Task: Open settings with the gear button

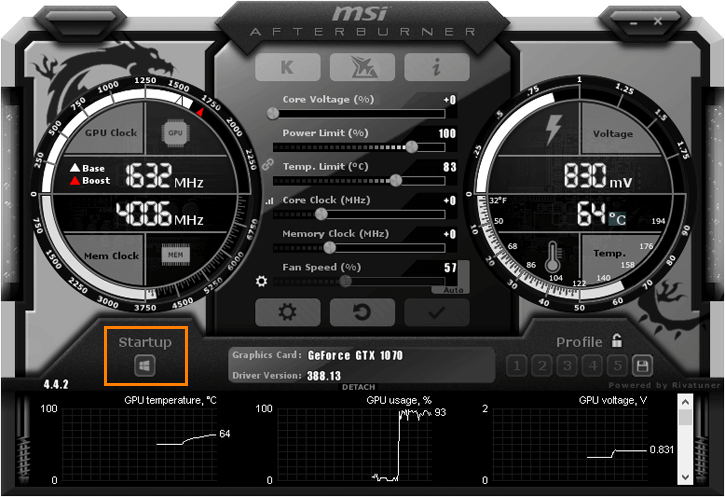Action: click(288, 313)
